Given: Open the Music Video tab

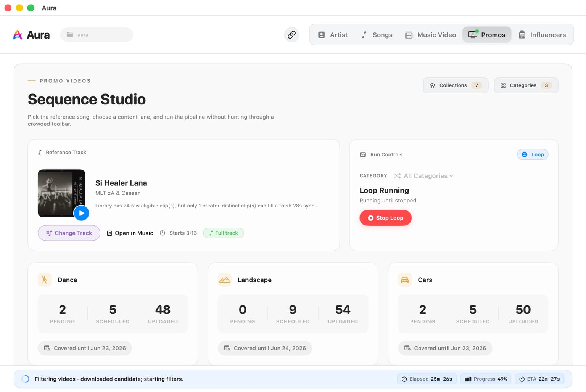Looking at the screenshot, I should click(430, 35).
